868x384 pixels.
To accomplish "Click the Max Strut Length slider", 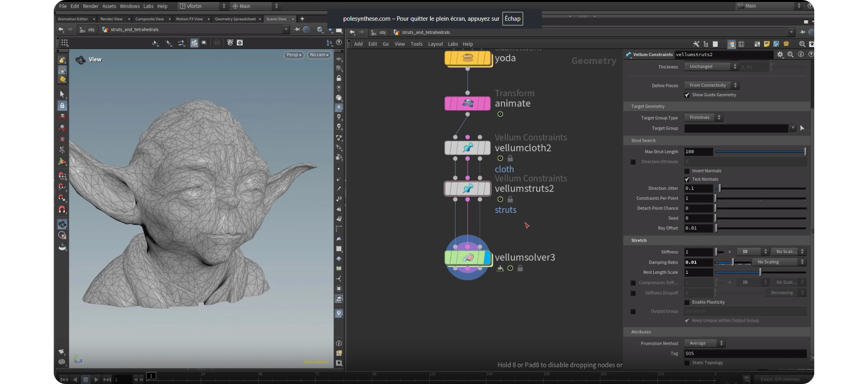I will point(761,152).
